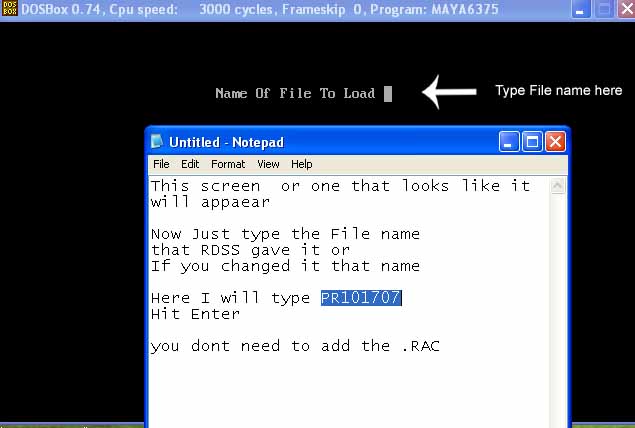
Task: Open the File menu in Notepad
Action: click(161, 164)
